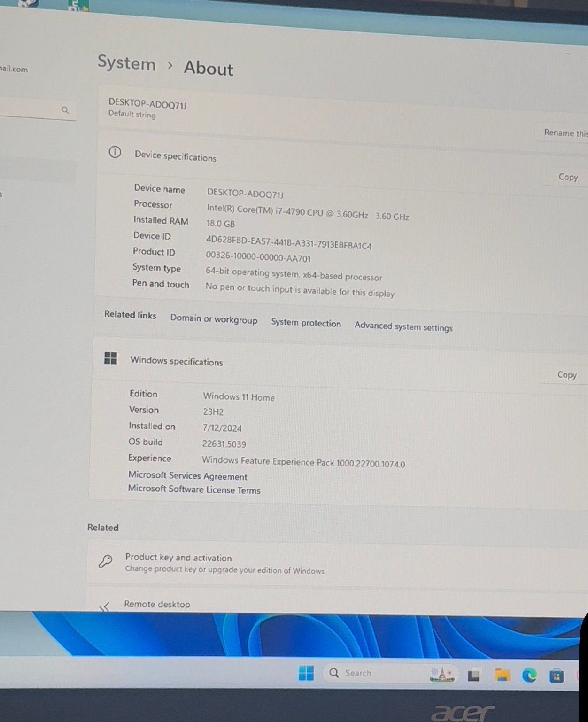The width and height of the screenshot is (588, 722).
Task: Click the Device specifications info icon
Action: pyautogui.click(x=115, y=152)
